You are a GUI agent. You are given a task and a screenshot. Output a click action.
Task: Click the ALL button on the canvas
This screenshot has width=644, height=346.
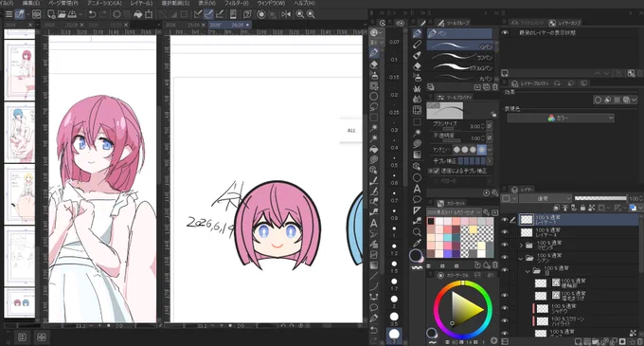(351, 131)
